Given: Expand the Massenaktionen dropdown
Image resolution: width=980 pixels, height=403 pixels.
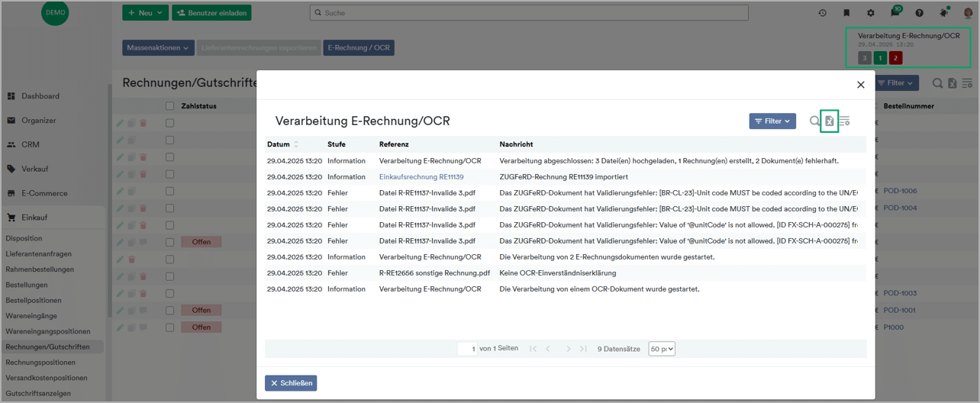Looking at the screenshot, I should coord(158,47).
